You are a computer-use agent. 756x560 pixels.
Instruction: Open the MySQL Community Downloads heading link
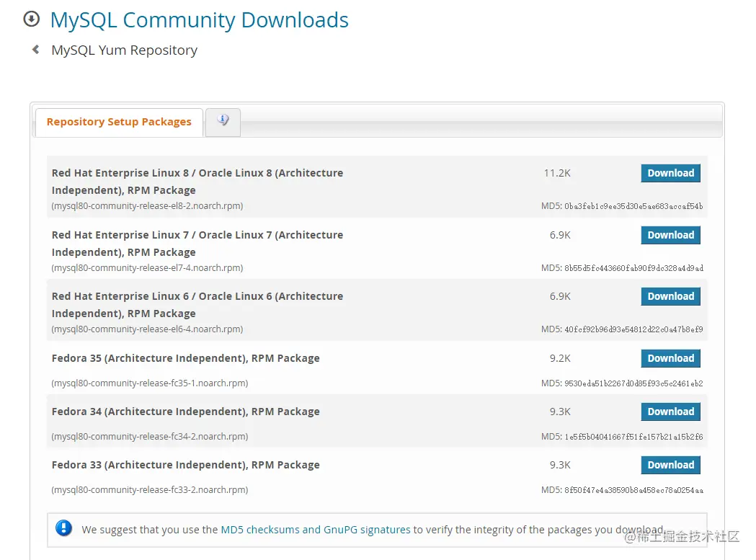[199, 20]
